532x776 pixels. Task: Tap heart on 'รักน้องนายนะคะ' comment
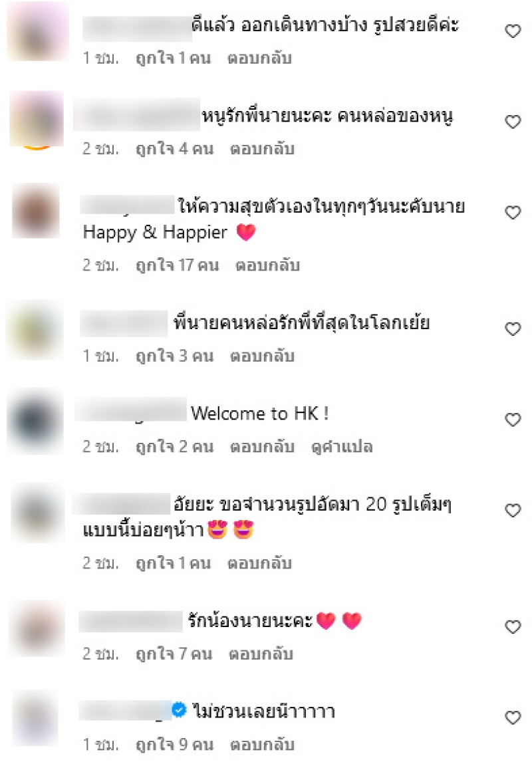pyautogui.click(x=513, y=626)
